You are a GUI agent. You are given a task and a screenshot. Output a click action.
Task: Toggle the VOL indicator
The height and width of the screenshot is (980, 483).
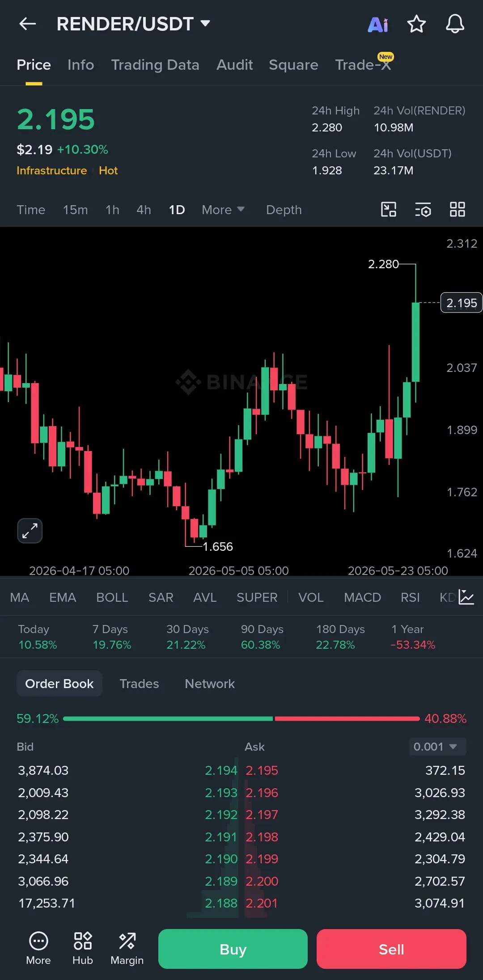coord(311,597)
